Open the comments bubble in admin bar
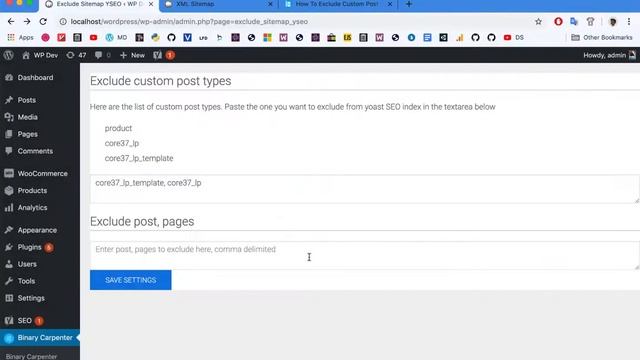This screenshot has height=360, width=640. [102, 55]
